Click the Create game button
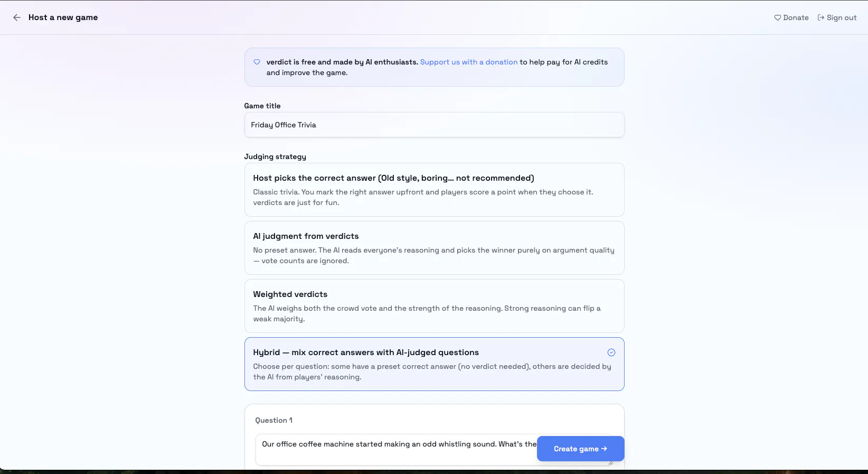The height and width of the screenshot is (474, 868). (x=580, y=449)
